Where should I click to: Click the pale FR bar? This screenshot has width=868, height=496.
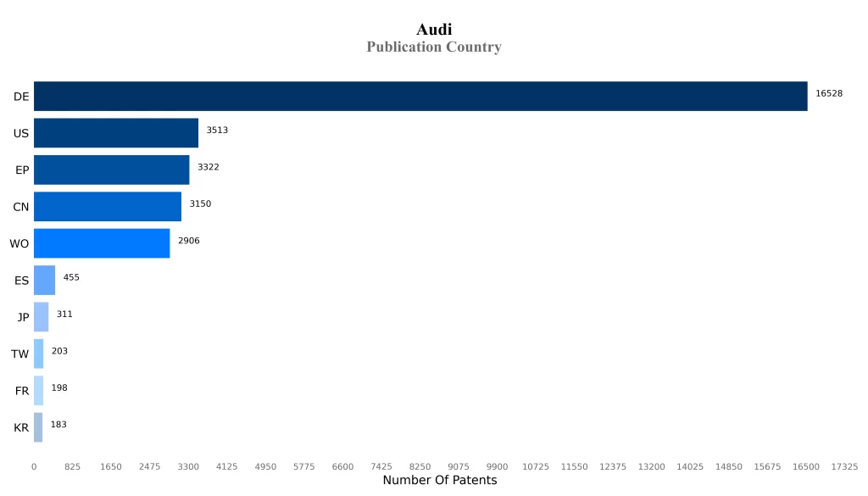click(38, 390)
